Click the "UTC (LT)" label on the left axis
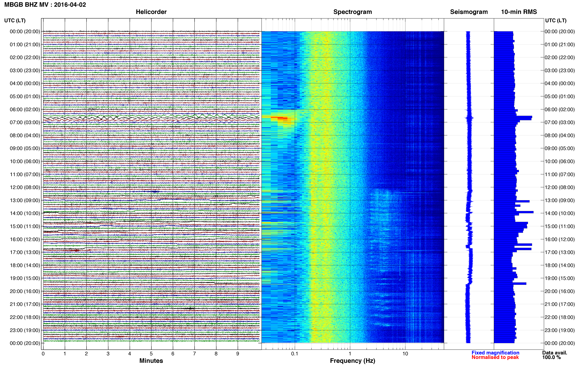Screen dimensions: 588x368 (x=15, y=20)
